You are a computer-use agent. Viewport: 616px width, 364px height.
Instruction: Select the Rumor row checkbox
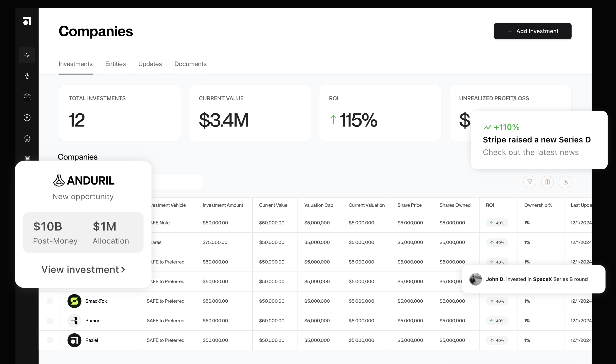coord(50,321)
